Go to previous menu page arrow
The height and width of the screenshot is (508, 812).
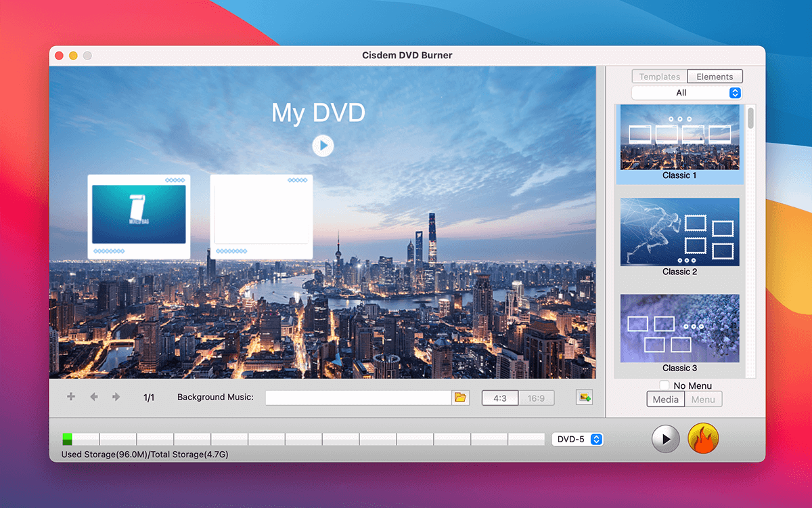94,397
